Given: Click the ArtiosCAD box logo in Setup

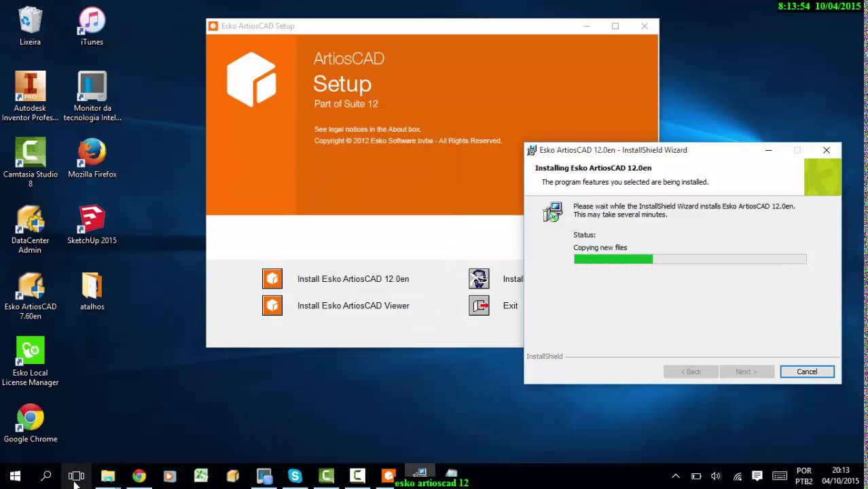Looking at the screenshot, I should click(251, 79).
